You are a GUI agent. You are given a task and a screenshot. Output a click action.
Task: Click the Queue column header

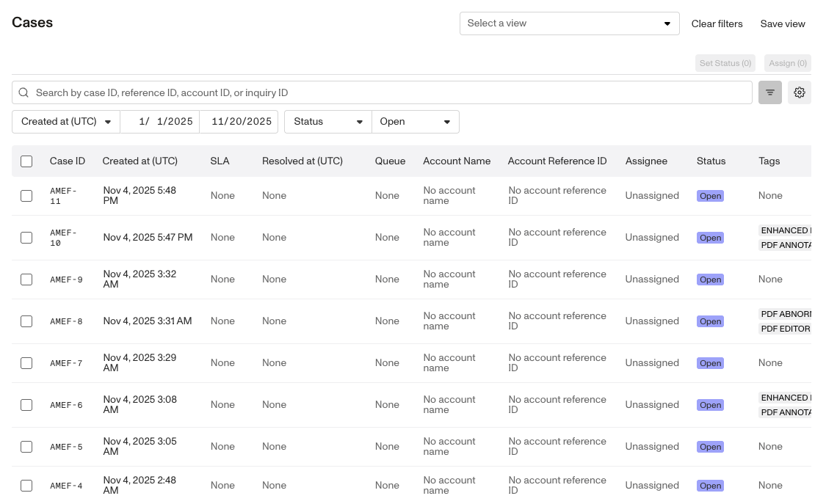click(391, 161)
